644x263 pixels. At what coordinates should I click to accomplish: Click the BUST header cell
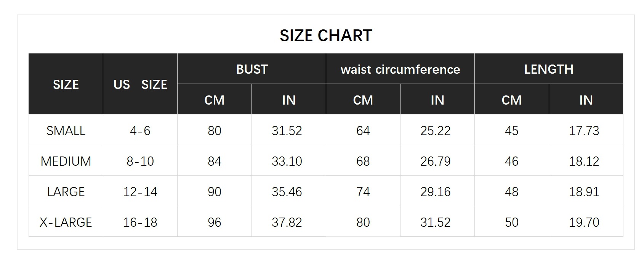(252, 69)
